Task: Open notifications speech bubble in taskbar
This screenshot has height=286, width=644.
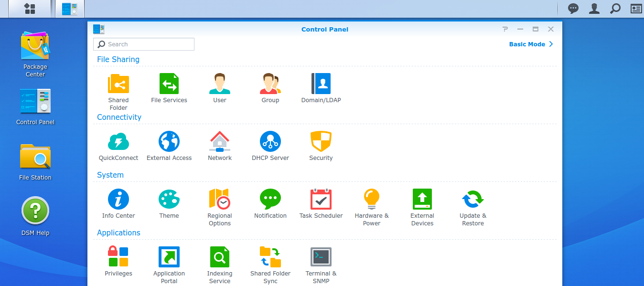Action: click(573, 8)
